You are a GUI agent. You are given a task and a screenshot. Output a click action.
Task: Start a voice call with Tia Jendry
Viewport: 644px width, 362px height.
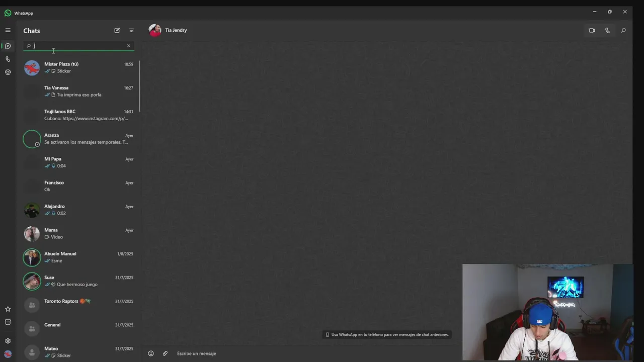coord(607,30)
